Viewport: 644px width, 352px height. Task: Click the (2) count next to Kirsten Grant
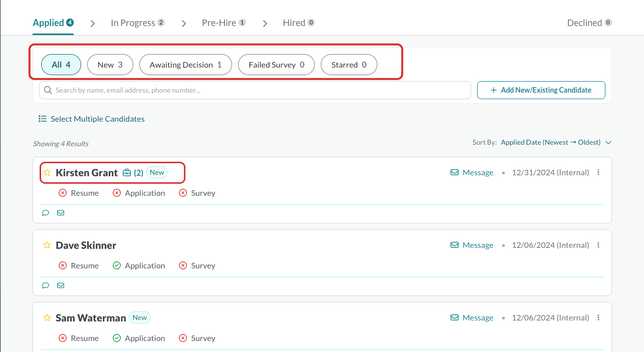[x=138, y=173]
